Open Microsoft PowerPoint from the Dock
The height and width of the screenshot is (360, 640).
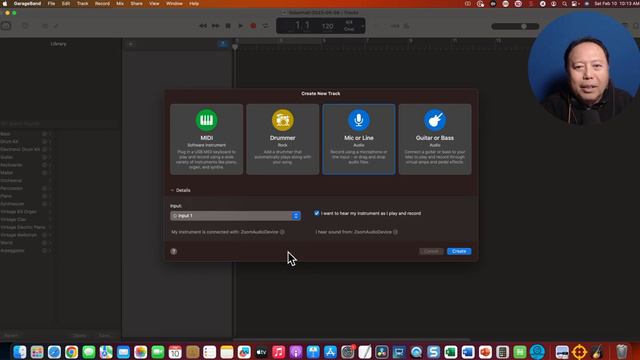click(x=485, y=351)
